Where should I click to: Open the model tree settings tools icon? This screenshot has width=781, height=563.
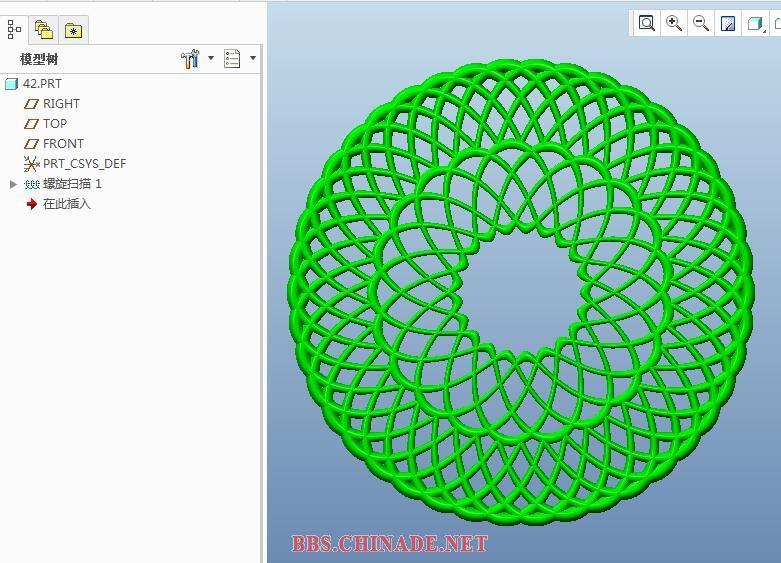[190, 59]
